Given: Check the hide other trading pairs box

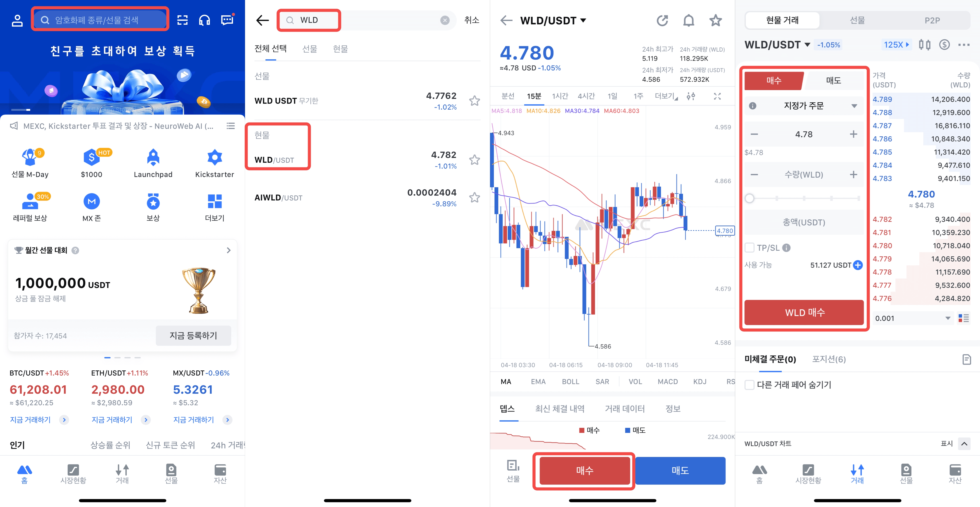Looking at the screenshot, I should tap(749, 384).
